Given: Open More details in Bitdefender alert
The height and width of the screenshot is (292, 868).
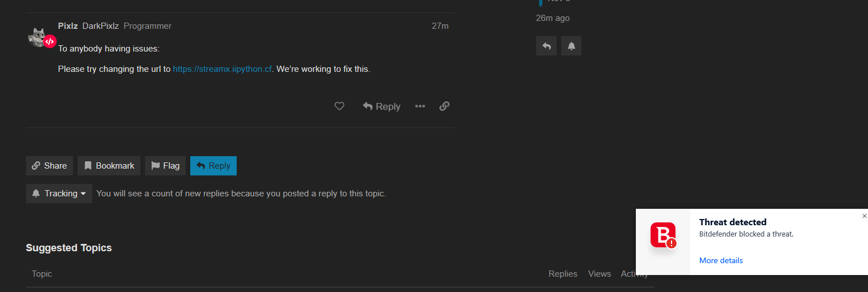Looking at the screenshot, I should coord(721,261).
